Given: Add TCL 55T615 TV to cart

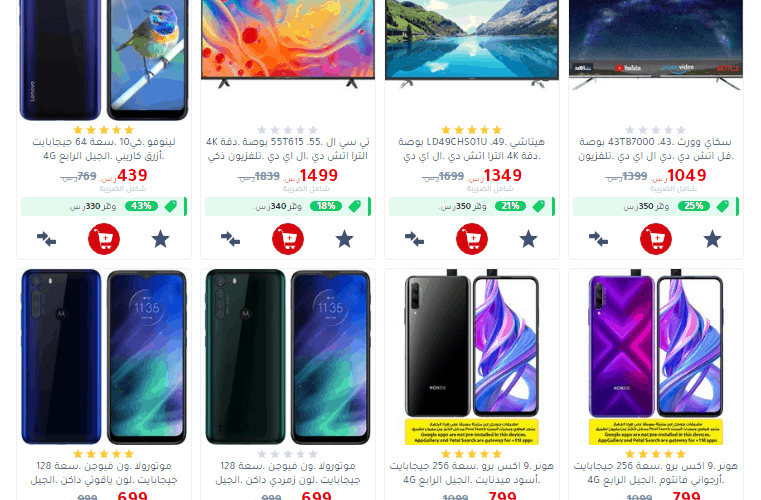Looking at the screenshot, I should point(288,239).
